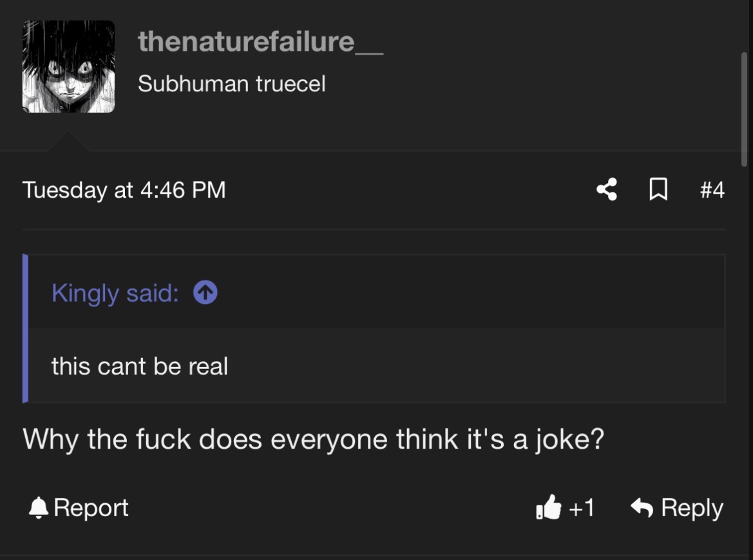Click the "Kingly said:" quote link
Screen dimensions: 753x560
click(x=115, y=293)
